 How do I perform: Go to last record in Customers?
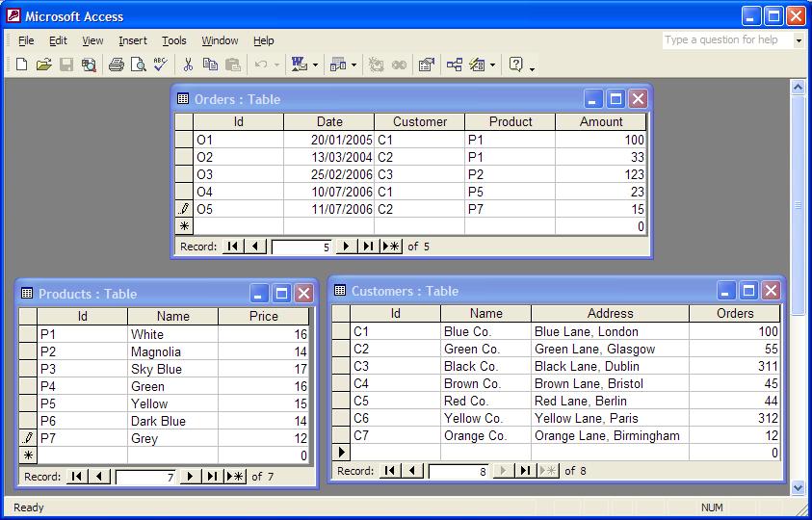[526, 471]
